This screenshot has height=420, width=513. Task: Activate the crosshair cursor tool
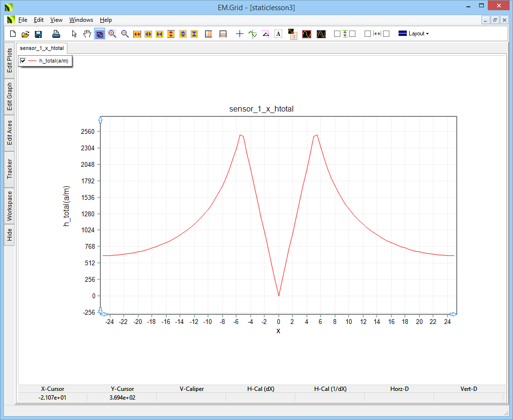click(x=240, y=34)
